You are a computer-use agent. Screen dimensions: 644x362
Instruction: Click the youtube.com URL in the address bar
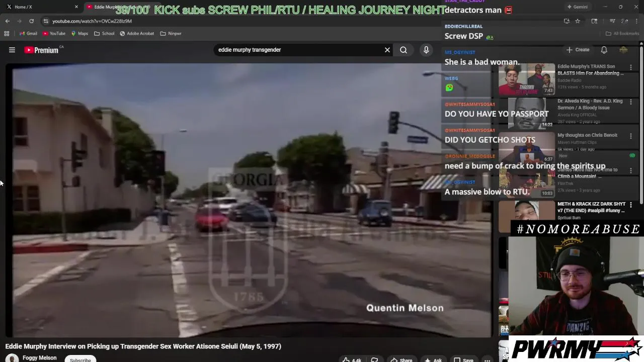(92, 21)
